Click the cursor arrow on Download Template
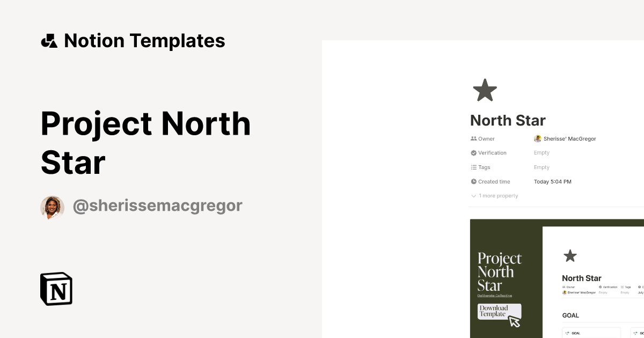 [x=514, y=320]
